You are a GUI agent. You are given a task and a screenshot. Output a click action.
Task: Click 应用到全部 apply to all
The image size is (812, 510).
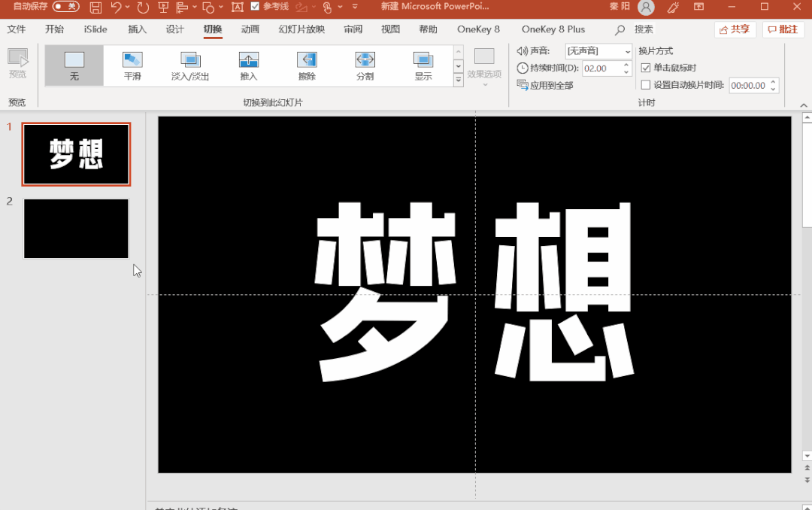coord(545,85)
